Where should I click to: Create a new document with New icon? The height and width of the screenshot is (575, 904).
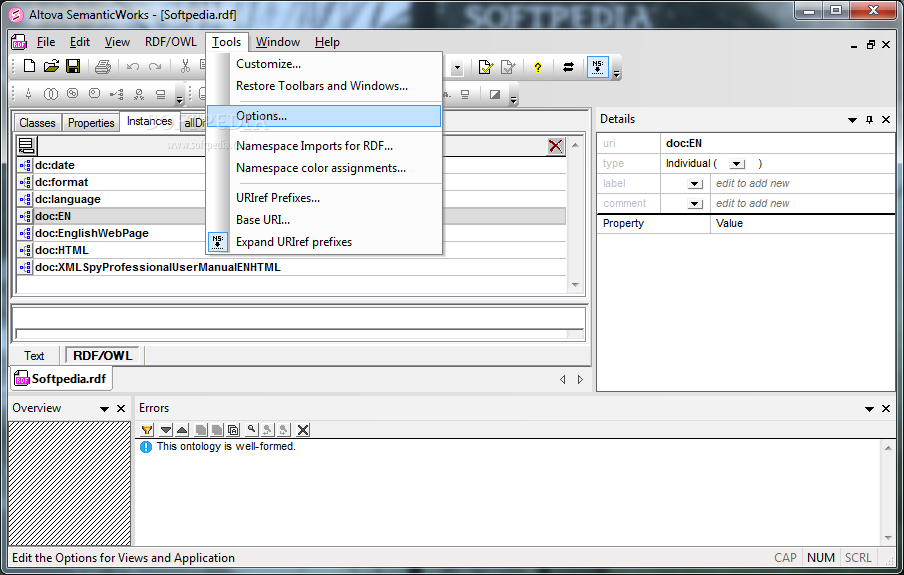click(x=29, y=67)
